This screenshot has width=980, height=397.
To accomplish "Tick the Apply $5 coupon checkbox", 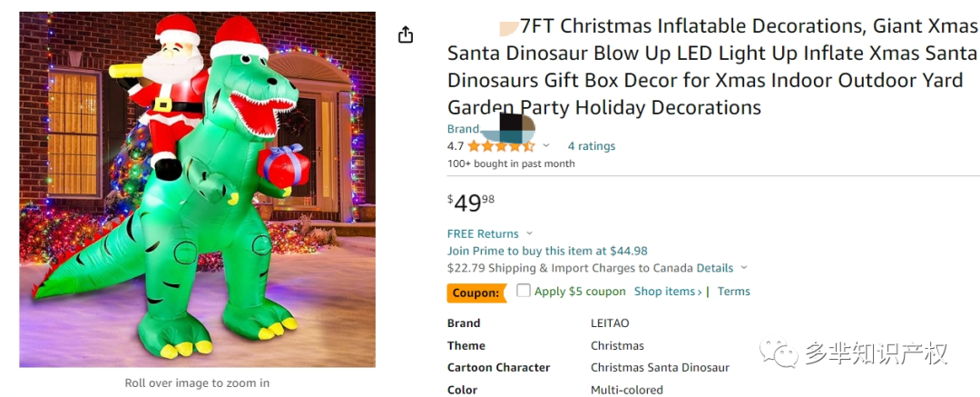I will pos(524,291).
